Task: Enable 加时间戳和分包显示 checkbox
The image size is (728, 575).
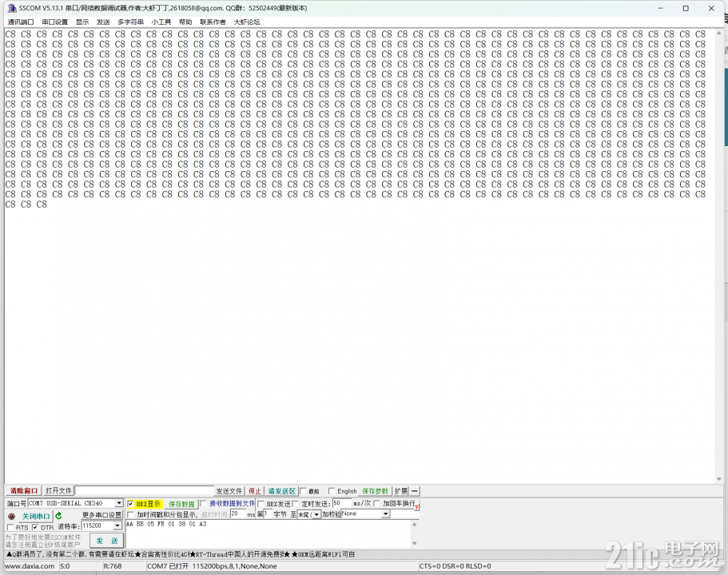Action: 130,514
